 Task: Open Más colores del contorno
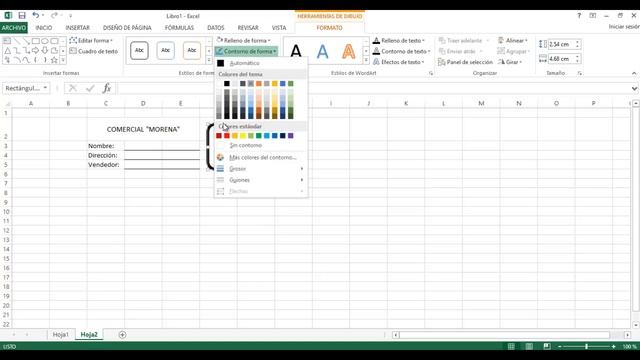pos(261,157)
